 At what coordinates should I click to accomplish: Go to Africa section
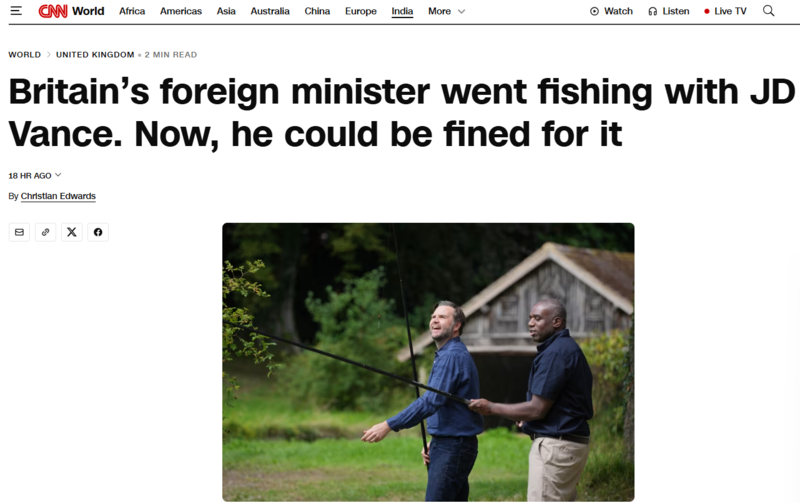[132, 11]
